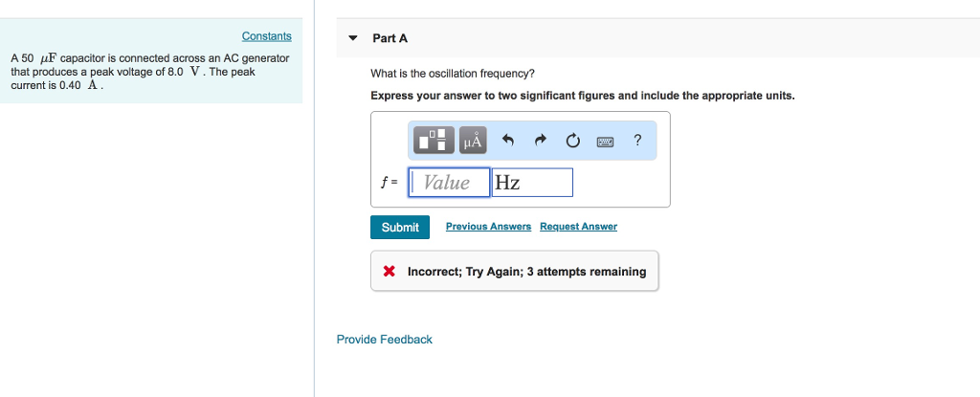The height and width of the screenshot is (397, 980).
Task: Open help with the question mark icon
Action: pos(637,141)
